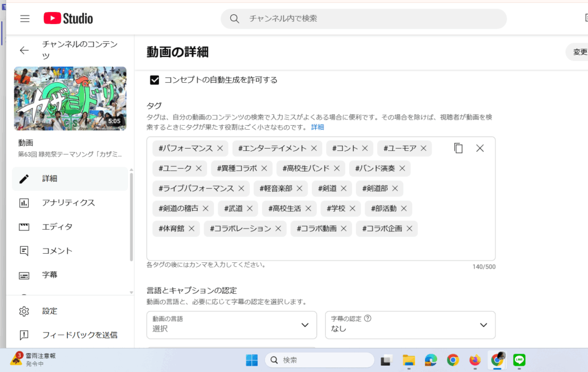This screenshot has width=588, height=372.
Task: Open the LINE app from taskbar
Action: [520, 360]
